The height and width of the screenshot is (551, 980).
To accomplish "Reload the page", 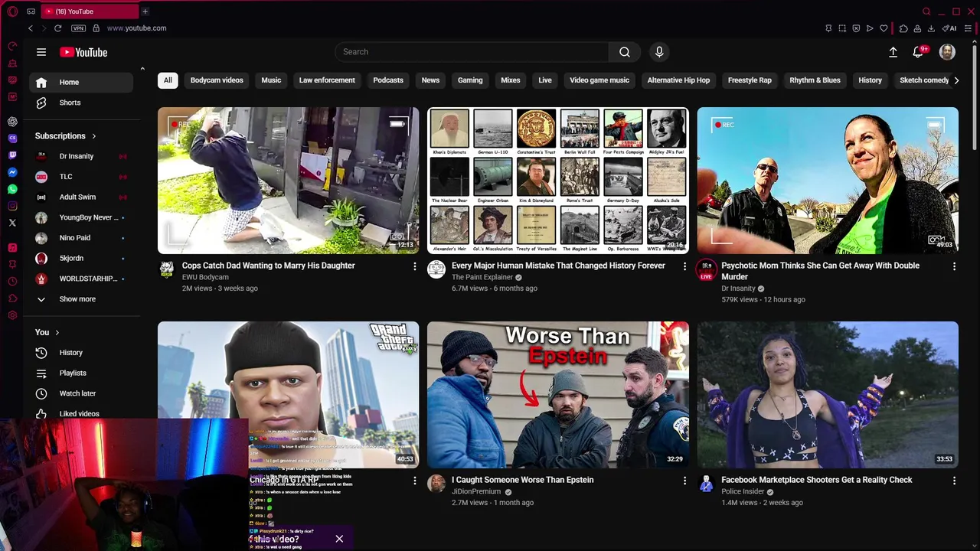I will click(x=57, y=28).
